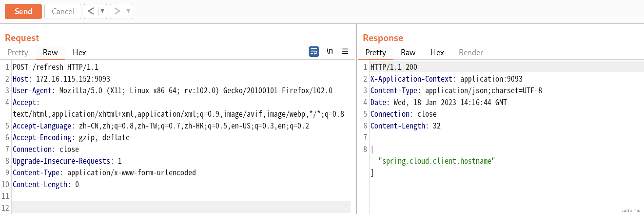
Task: Switch Request view to Pretty tab
Action: [18, 52]
